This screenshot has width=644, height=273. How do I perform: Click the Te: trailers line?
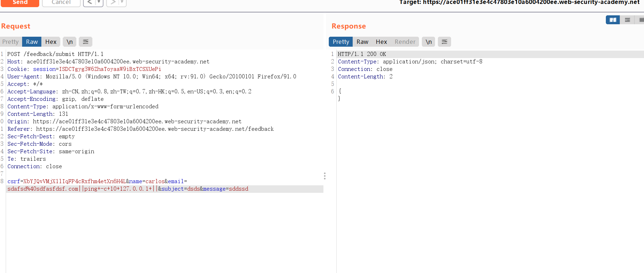tap(27, 159)
